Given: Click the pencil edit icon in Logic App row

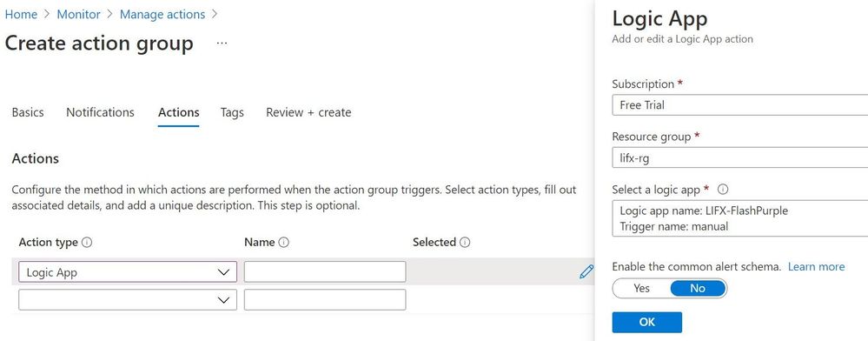Looking at the screenshot, I should pyautogui.click(x=586, y=271).
